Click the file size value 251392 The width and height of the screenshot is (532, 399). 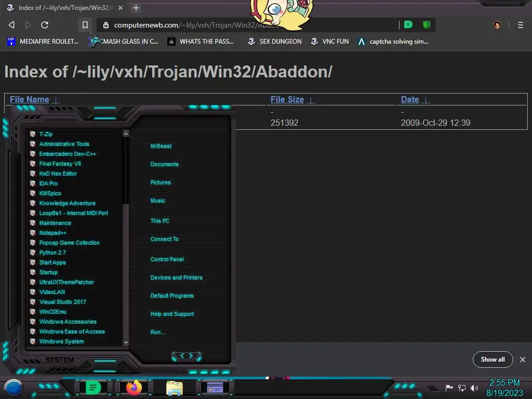click(x=284, y=123)
